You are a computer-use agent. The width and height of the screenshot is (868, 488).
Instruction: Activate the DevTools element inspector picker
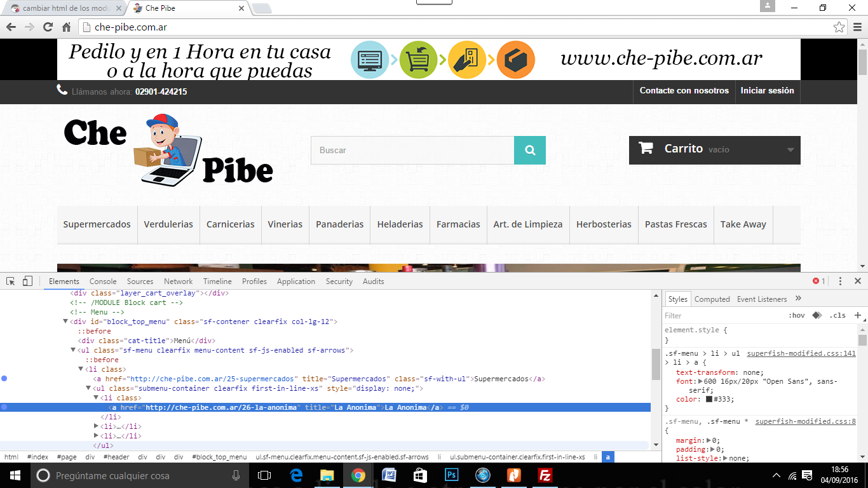point(11,281)
